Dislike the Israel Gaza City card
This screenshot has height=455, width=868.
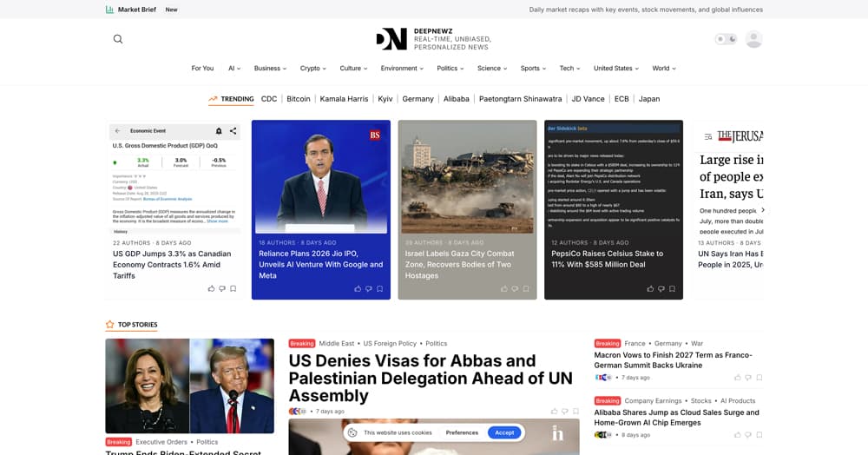coord(515,289)
